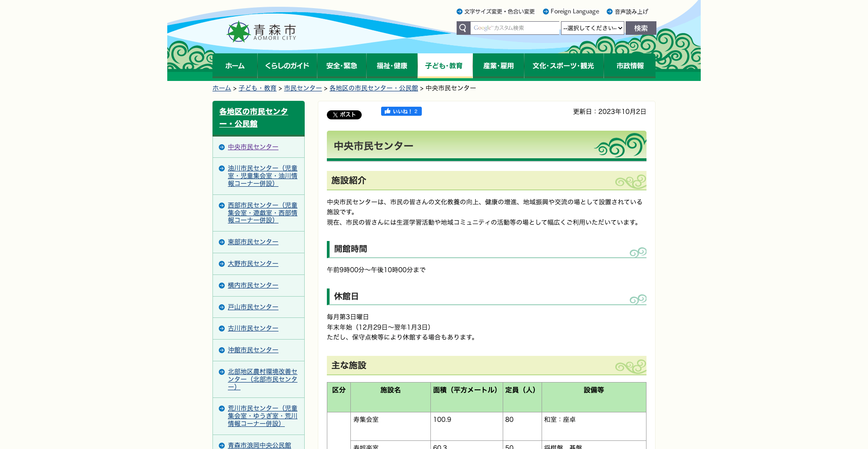
Task: Select 子ども・教育 in the navigation bar
Action: point(445,66)
